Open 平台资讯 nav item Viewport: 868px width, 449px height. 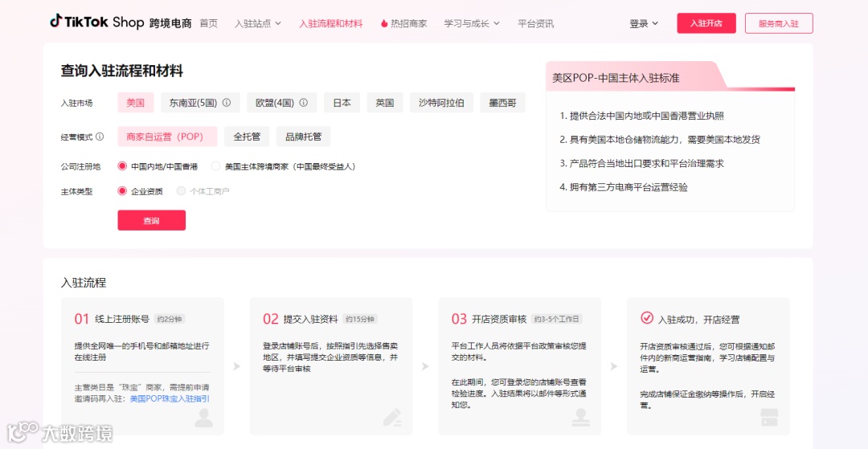click(536, 24)
